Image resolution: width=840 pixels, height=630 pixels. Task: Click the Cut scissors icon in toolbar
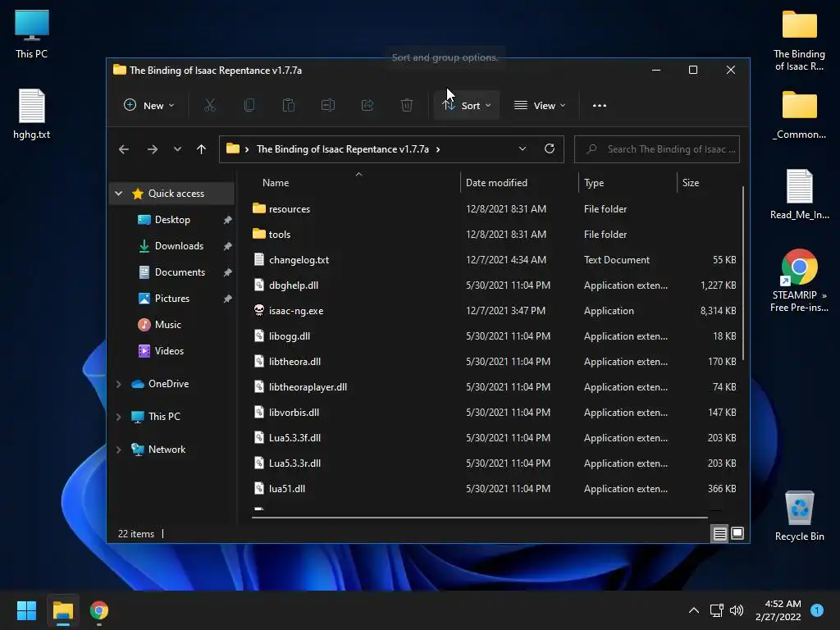210,106
